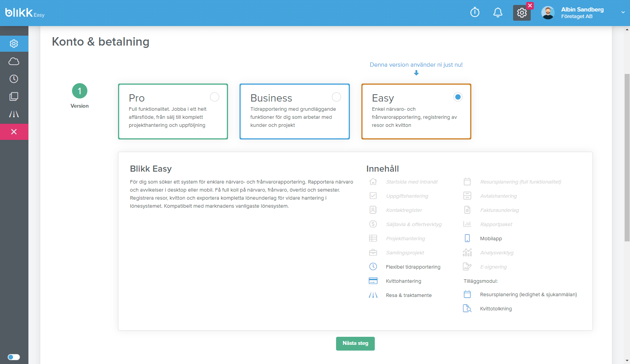Click the Business plan card title
The height and width of the screenshot is (364, 630).
coord(271,98)
